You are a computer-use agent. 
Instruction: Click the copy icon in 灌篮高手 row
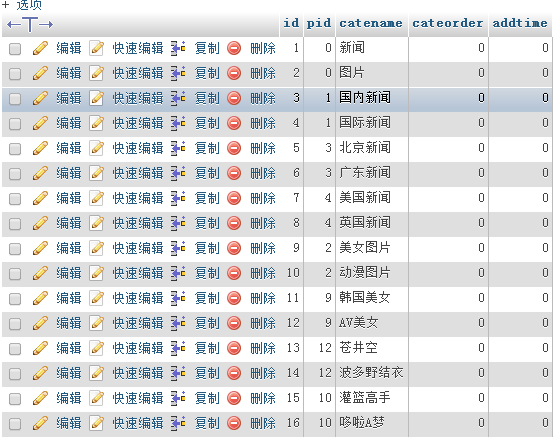pos(178,398)
